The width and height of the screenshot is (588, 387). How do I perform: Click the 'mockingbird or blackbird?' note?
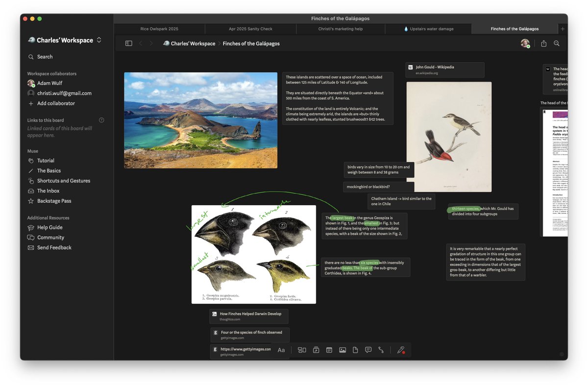(x=379, y=187)
